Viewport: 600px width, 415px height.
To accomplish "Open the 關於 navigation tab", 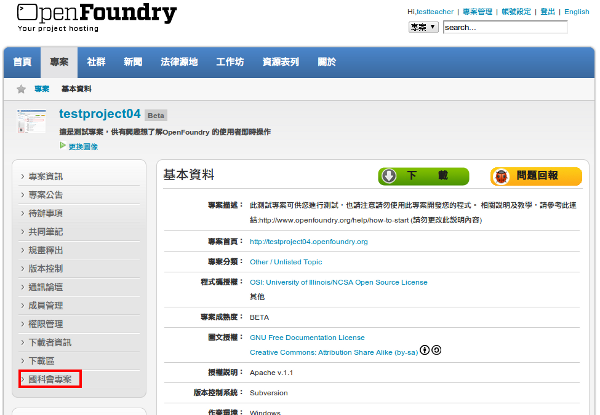I will pos(326,62).
